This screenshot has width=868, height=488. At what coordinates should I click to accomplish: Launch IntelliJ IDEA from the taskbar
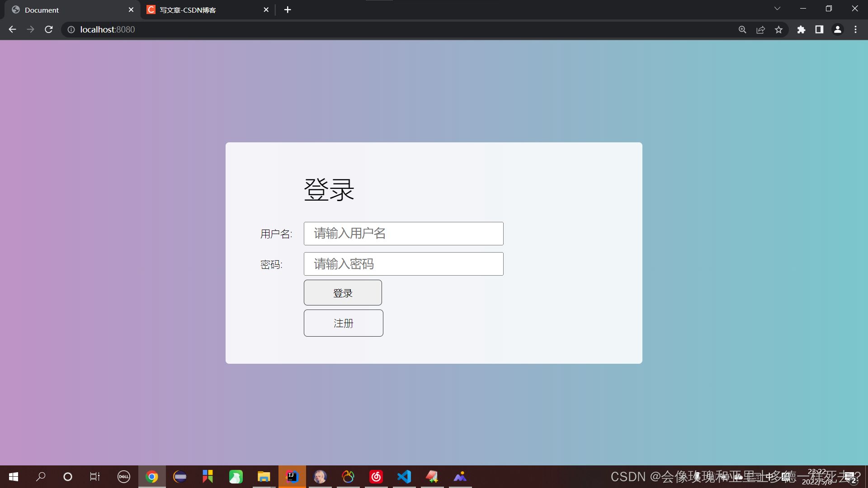292,477
